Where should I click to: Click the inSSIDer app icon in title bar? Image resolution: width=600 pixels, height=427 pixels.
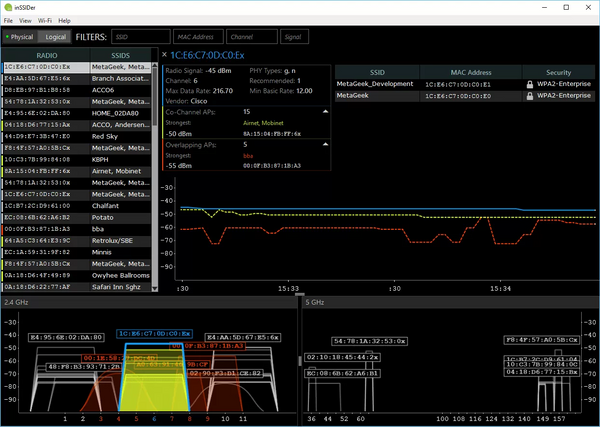8,7
